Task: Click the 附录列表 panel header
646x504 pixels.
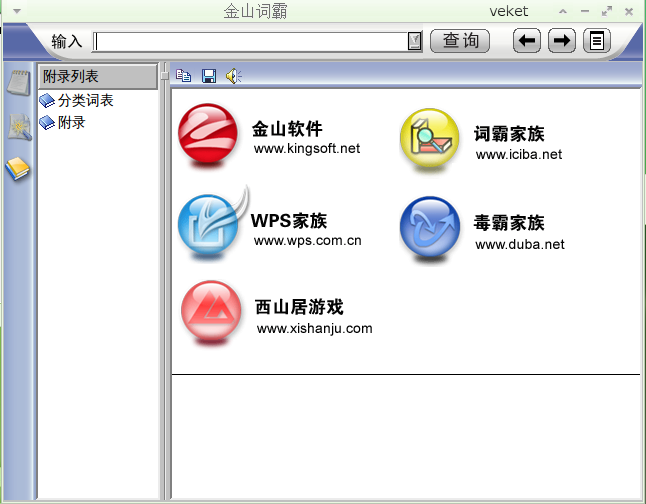Action: [x=98, y=76]
